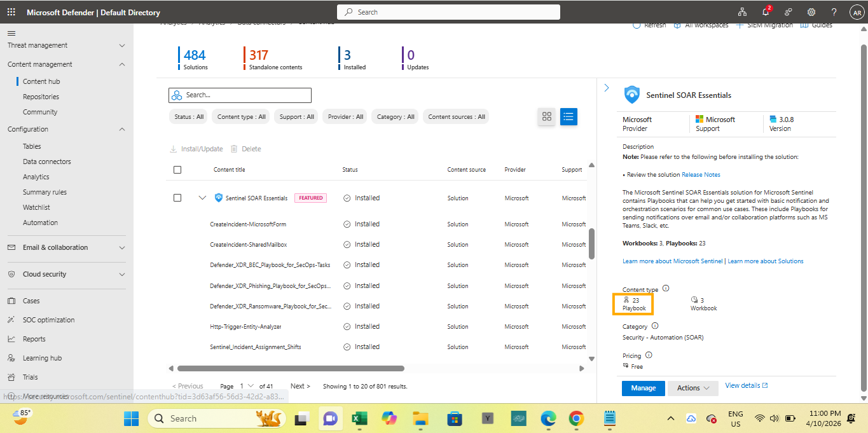Viewport: 868px width, 433px height.
Task: Go to Repositories in sidebar
Action: [x=41, y=97]
